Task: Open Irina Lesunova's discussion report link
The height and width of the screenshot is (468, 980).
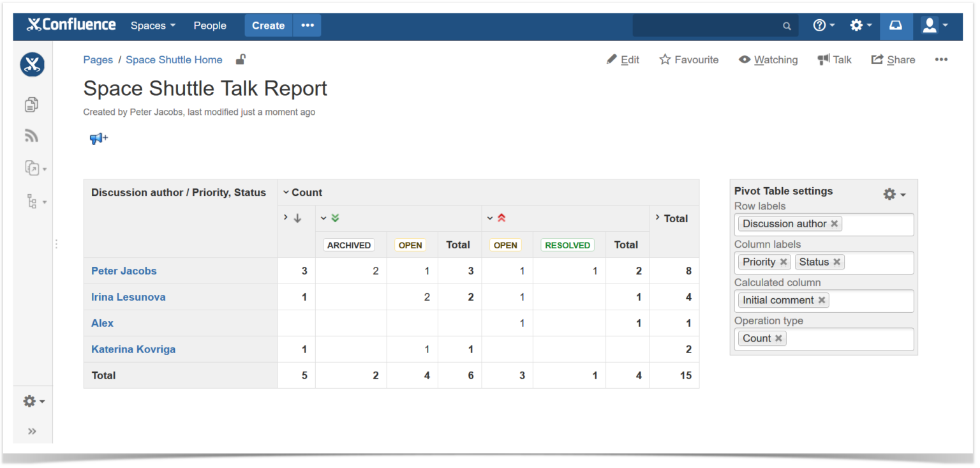Action: 128,297
